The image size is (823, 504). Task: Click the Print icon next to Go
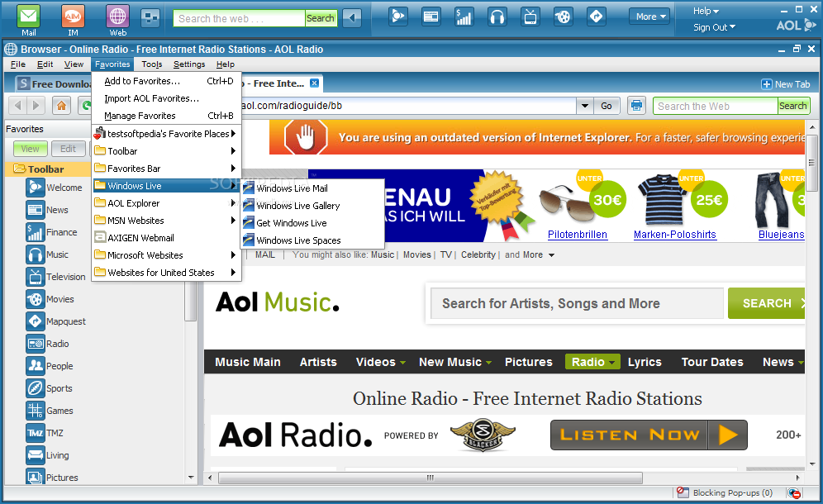637,106
